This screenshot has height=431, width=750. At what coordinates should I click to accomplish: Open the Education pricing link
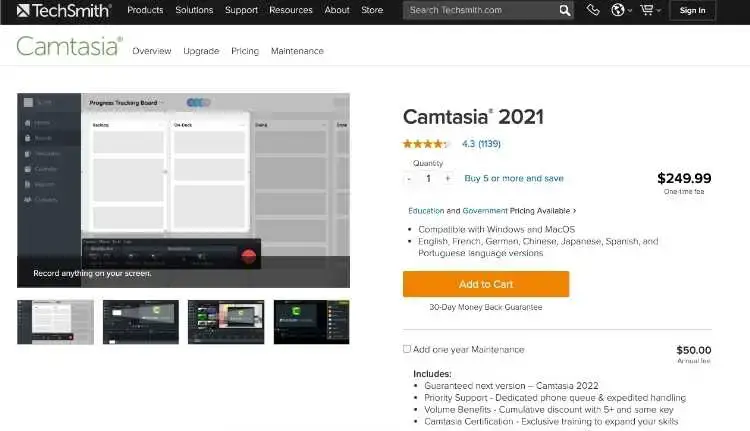pos(426,210)
